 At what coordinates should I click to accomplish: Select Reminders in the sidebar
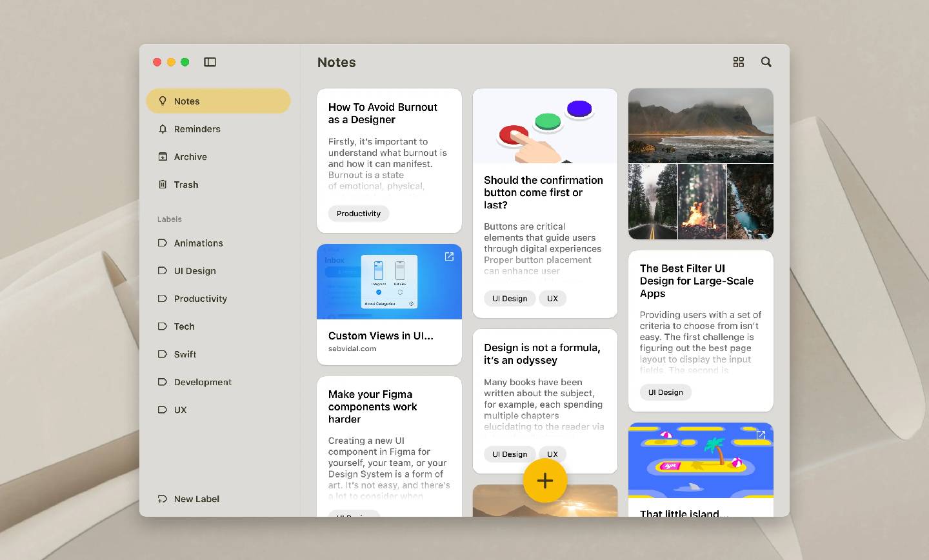[x=197, y=129]
